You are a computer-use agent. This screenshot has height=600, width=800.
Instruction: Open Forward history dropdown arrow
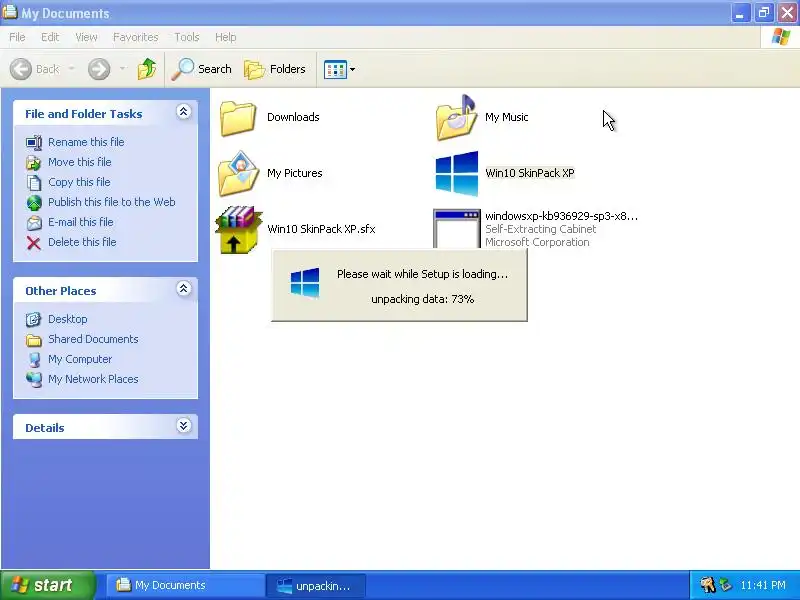tap(122, 68)
